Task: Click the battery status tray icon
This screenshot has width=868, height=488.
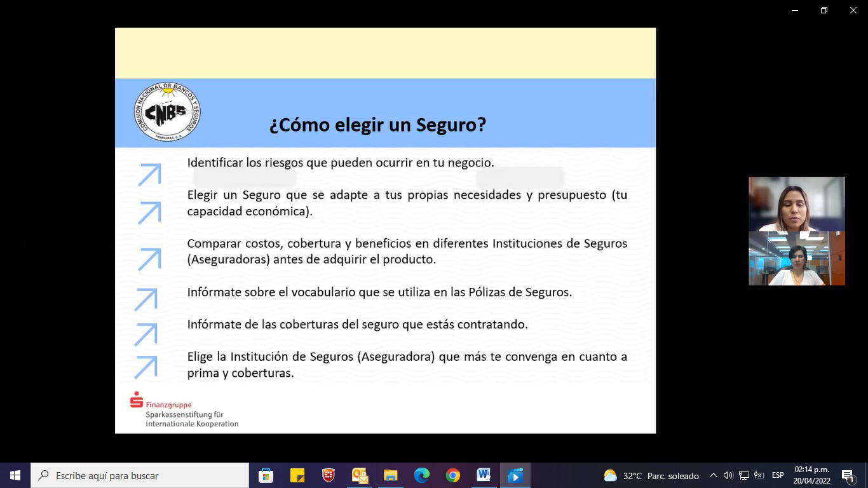Action: pyautogui.click(x=759, y=475)
